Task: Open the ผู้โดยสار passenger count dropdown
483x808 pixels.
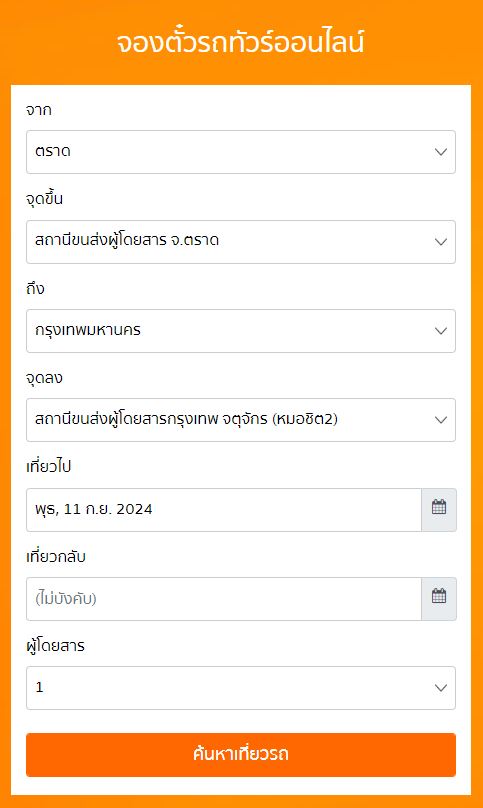Action: click(241, 688)
